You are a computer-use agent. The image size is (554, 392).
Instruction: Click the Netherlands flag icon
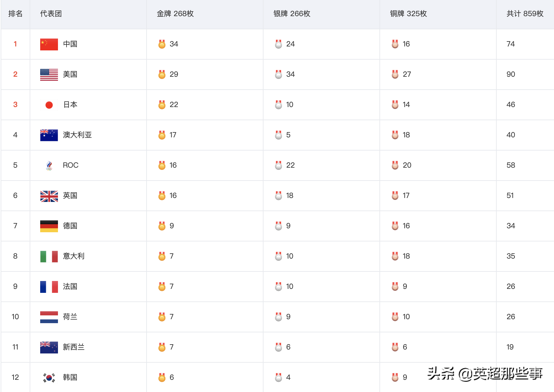[49, 317]
